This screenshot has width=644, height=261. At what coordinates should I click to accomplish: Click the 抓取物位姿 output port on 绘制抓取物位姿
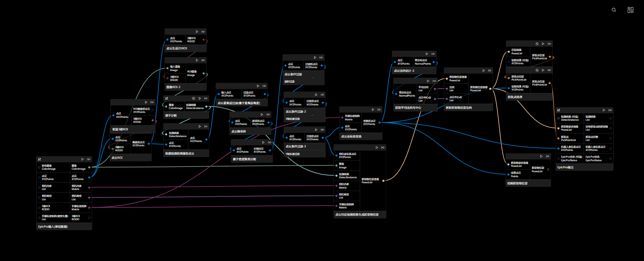tap(548, 169)
